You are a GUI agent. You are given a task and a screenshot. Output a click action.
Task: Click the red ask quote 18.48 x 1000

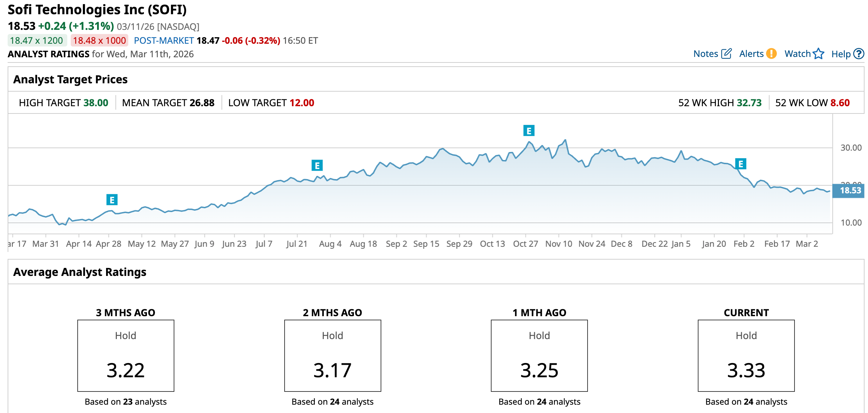point(99,41)
